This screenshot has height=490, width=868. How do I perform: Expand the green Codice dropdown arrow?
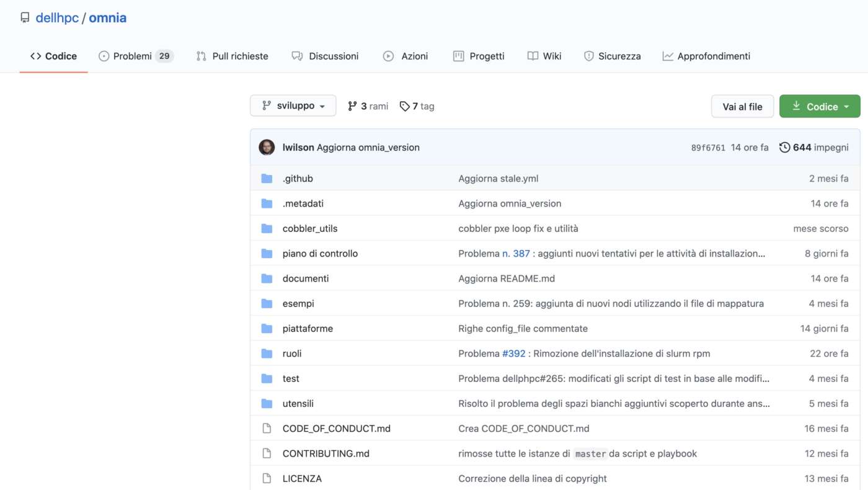click(846, 107)
